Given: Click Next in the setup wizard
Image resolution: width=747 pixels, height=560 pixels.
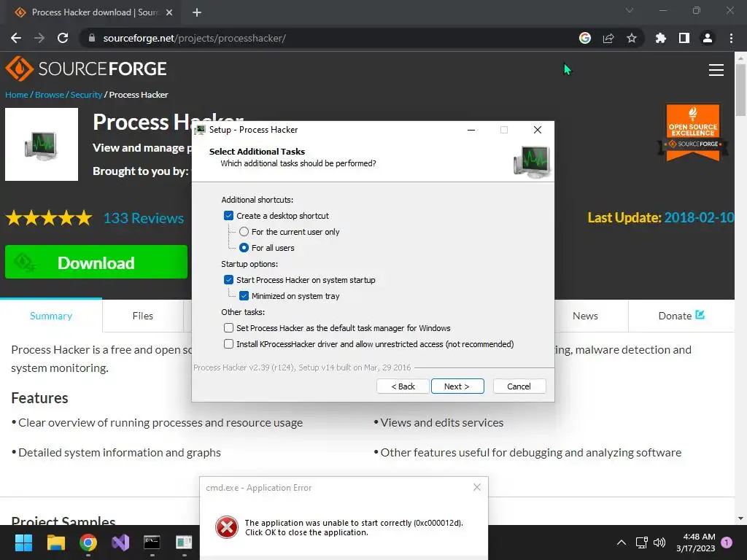Looking at the screenshot, I should tap(457, 386).
